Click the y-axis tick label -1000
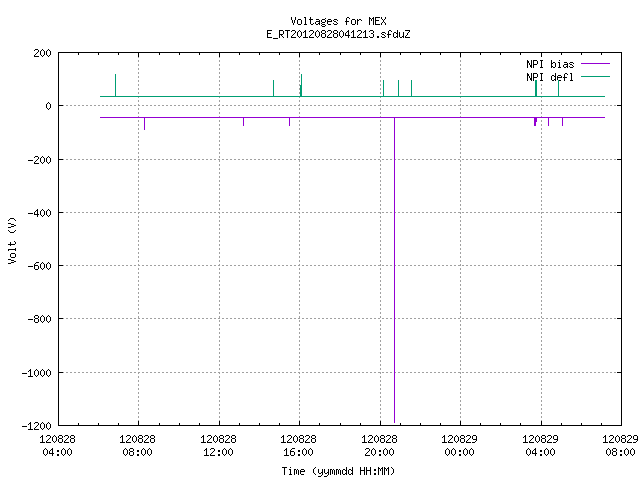This screenshot has height=480, width=640. click(37, 373)
